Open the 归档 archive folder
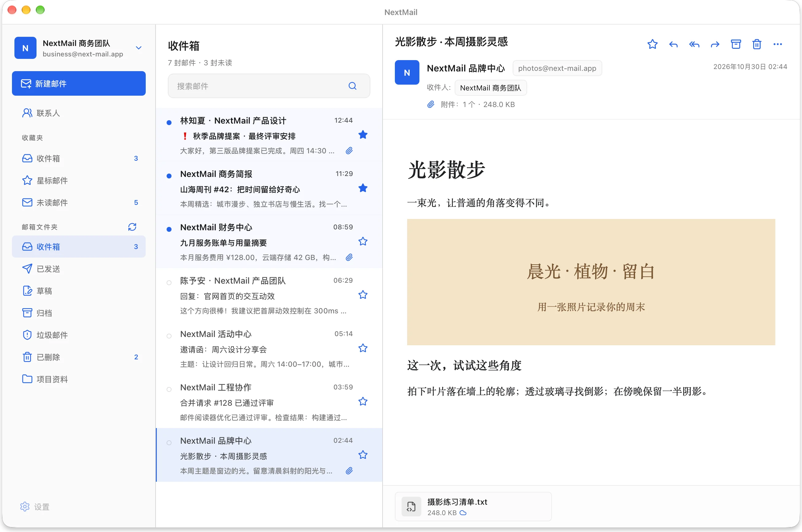 click(79, 313)
